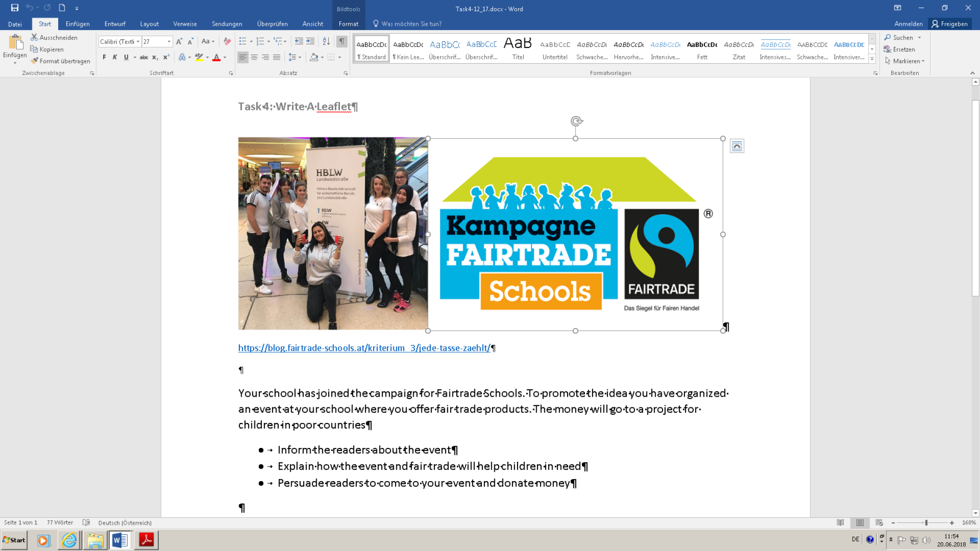Click the decrease indent icon
The width and height of the screenshot is (980, 551).
pos(299,41)
